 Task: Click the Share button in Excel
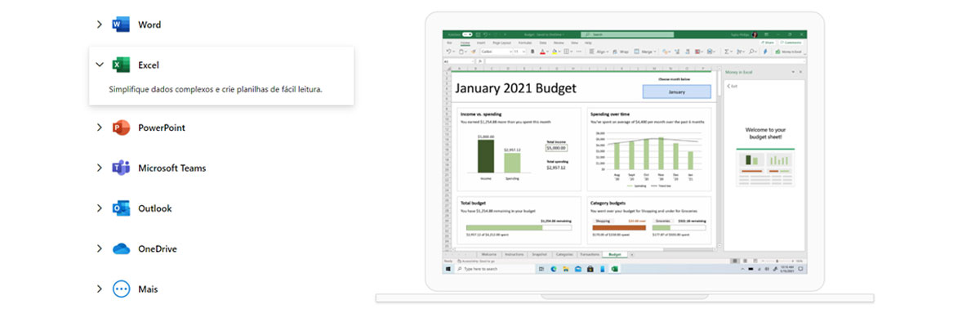tap(768, 43)
